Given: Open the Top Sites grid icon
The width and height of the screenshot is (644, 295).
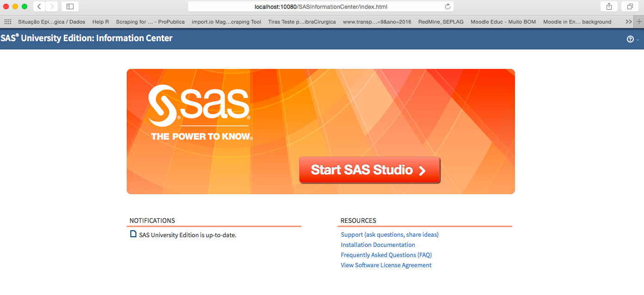Looking at the screenshot, I should [8, 22].
